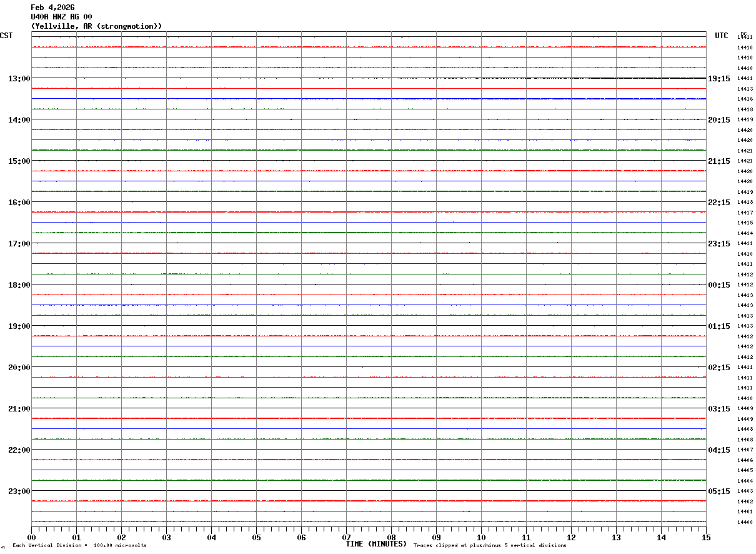This screenshot has width=756, height=554.
Task: Click the 18:00 CST row label
Action: tap(19, 285)
